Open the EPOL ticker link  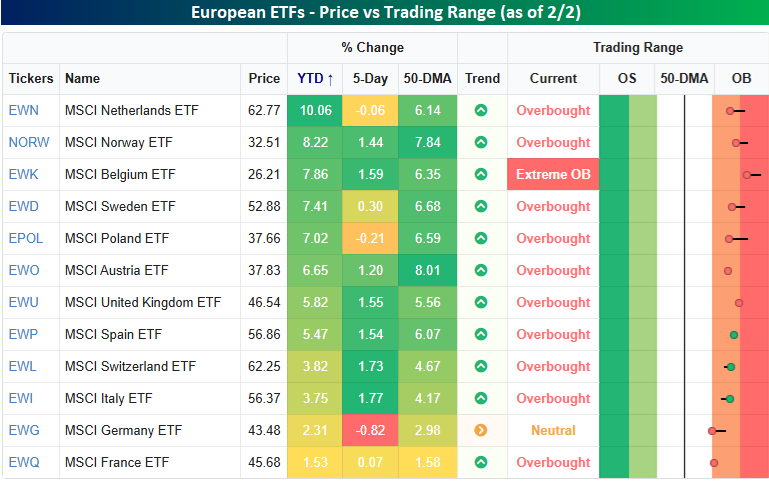click(x=25, y=239)
